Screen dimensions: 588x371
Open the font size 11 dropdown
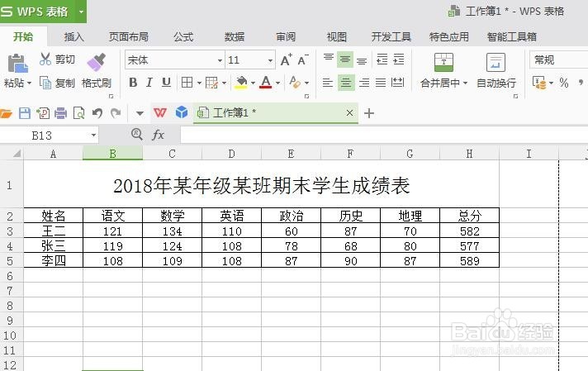tap(270, 60)
